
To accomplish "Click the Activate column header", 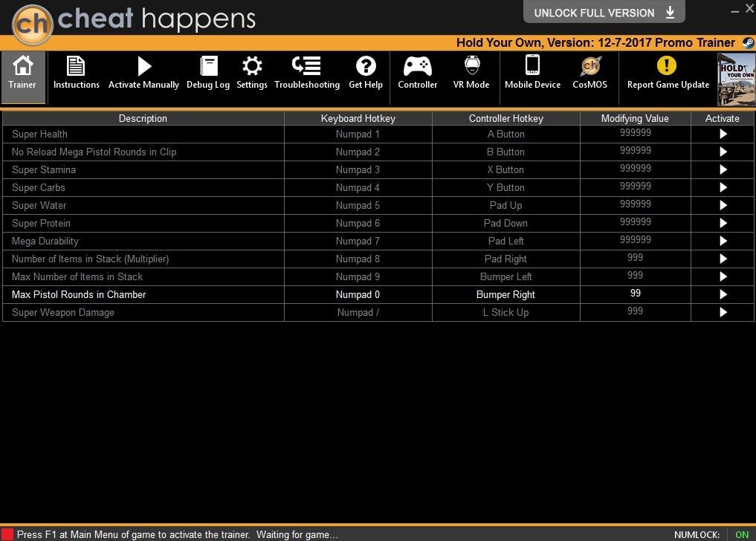I will tap(723, 119).
